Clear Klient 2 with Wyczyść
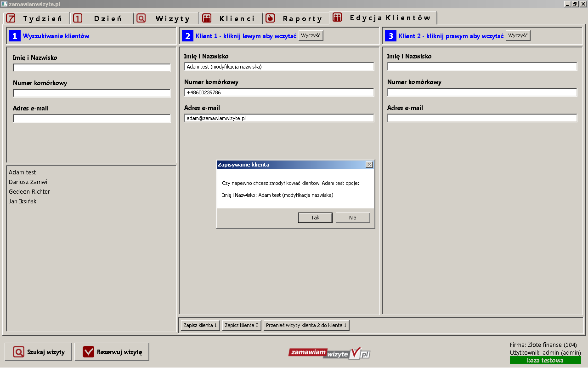 518,35
